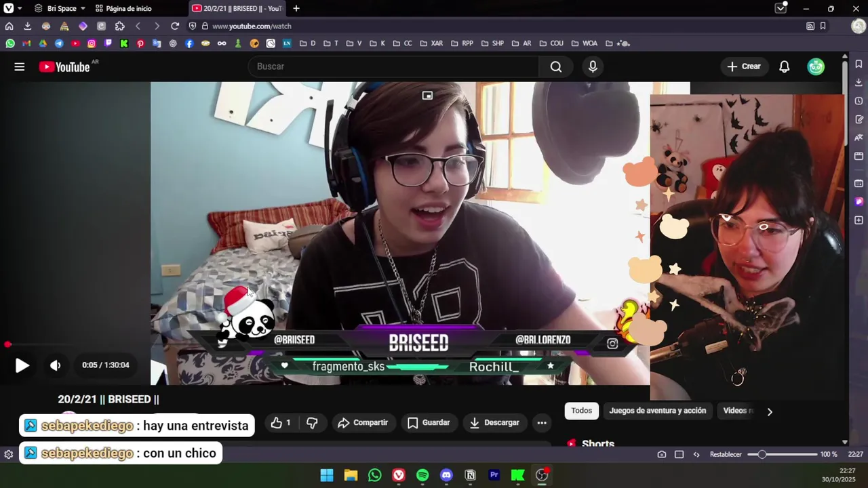
Task: Open the SHP bookmark folder
Action: (x=492, y=43)
